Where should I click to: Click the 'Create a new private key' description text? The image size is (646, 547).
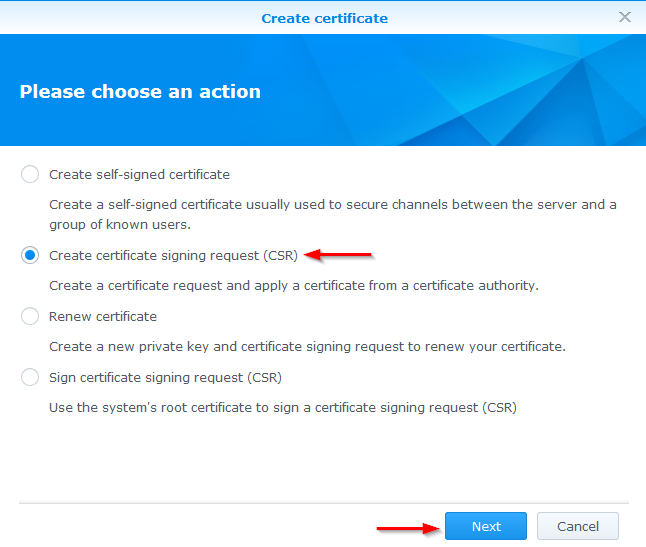tap(307, 346)
